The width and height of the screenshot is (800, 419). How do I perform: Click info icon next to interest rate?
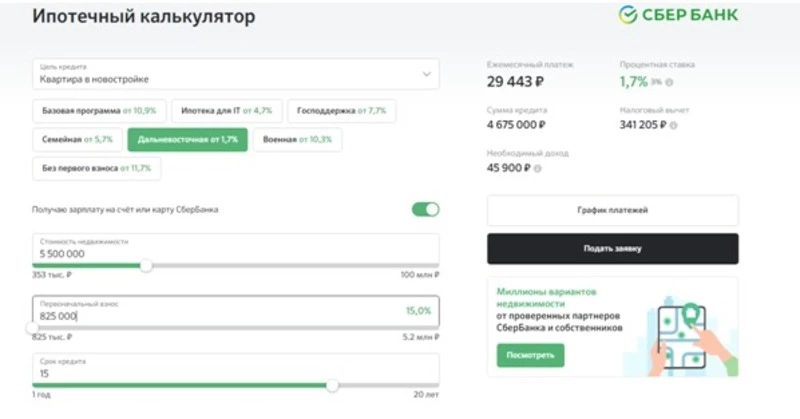pos(669,83)
